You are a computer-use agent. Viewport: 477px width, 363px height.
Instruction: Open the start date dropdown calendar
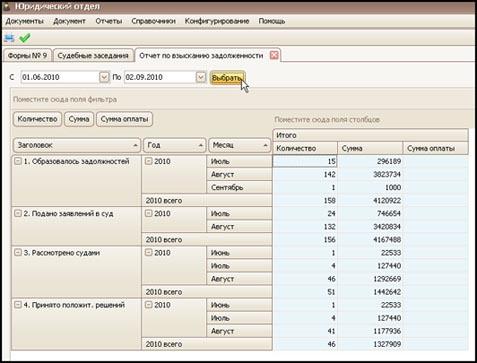104,77
